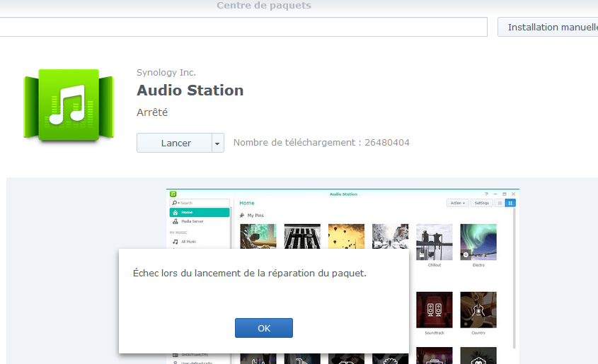Click the preview's Search field
The image size is (598, 364).
pyautogui.click(x=200, y=203)
